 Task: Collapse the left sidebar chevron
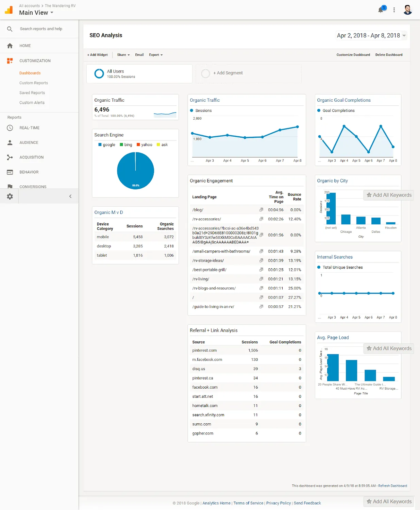[x=70, y=196]
